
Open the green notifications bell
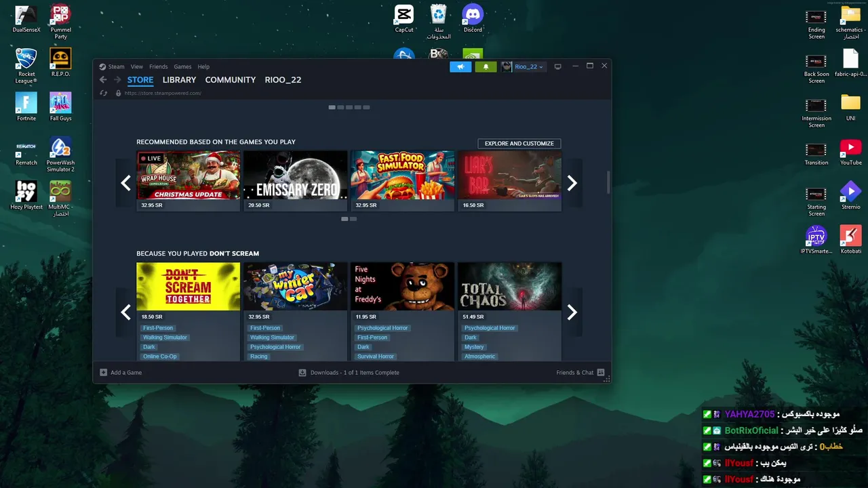(x=486, y=66)
